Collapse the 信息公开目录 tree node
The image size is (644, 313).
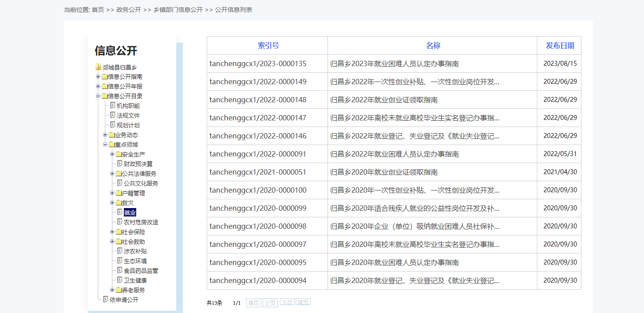(x=98, y=96)
